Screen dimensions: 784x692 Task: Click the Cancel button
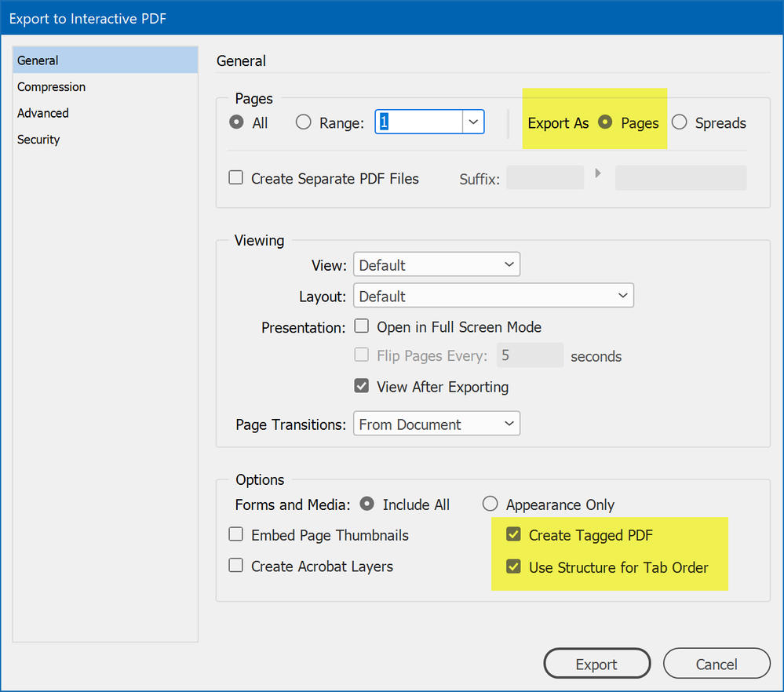pos(717,664)
